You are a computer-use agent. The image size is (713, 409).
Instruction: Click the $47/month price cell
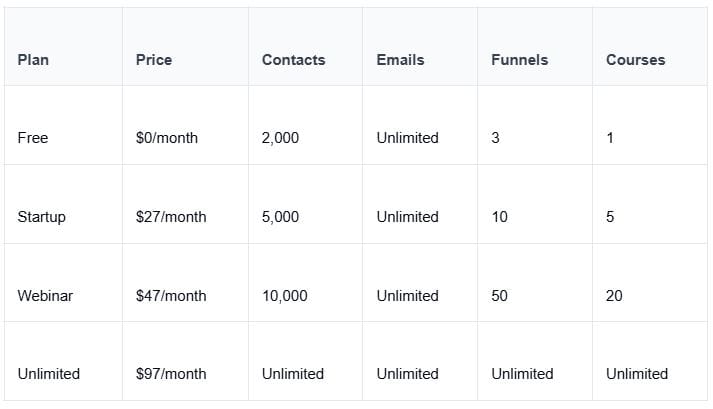pos(171,296)
